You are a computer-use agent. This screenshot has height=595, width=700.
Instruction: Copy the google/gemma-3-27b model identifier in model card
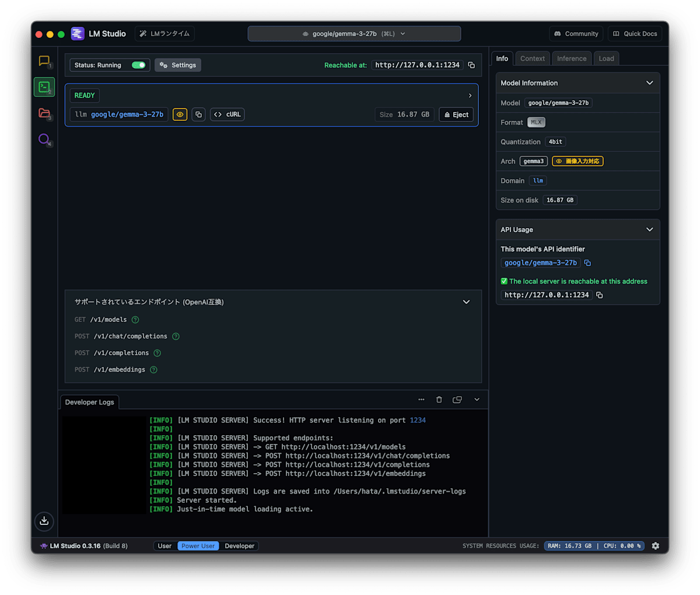pos(199,114)
